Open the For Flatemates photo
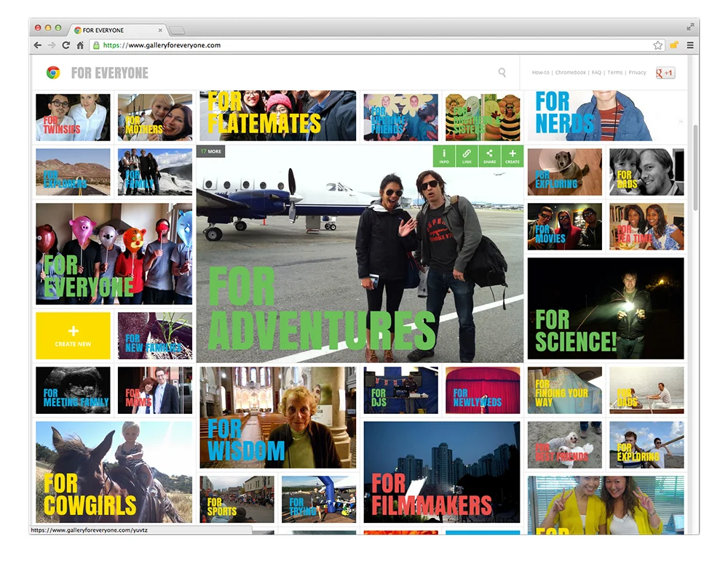The height and width of the screenshot is (574, 728). (x=278, y=116)
